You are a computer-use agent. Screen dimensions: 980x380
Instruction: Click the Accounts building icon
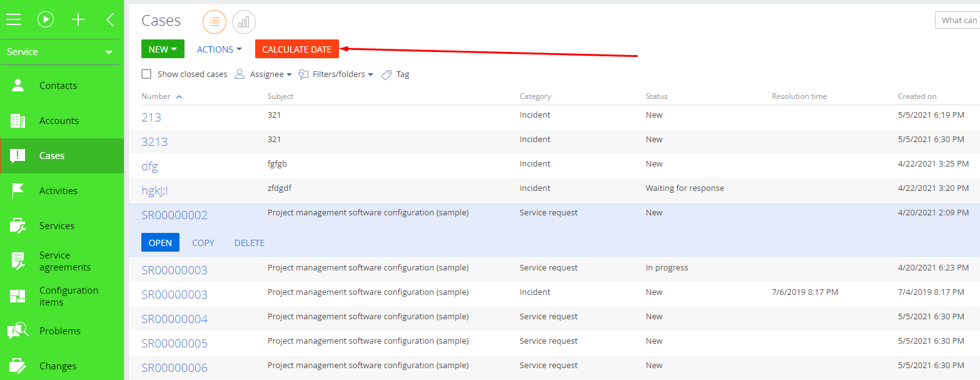click(x=18, y=121)
